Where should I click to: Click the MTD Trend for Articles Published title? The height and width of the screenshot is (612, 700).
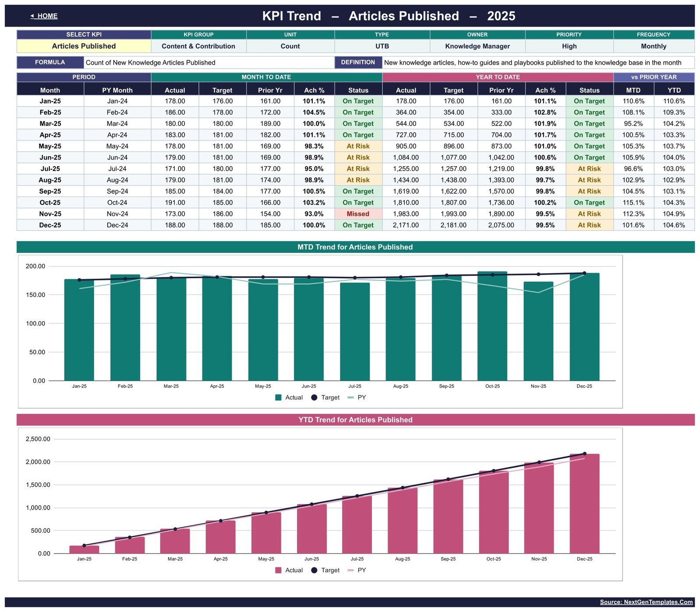click(x=355, y=247)
